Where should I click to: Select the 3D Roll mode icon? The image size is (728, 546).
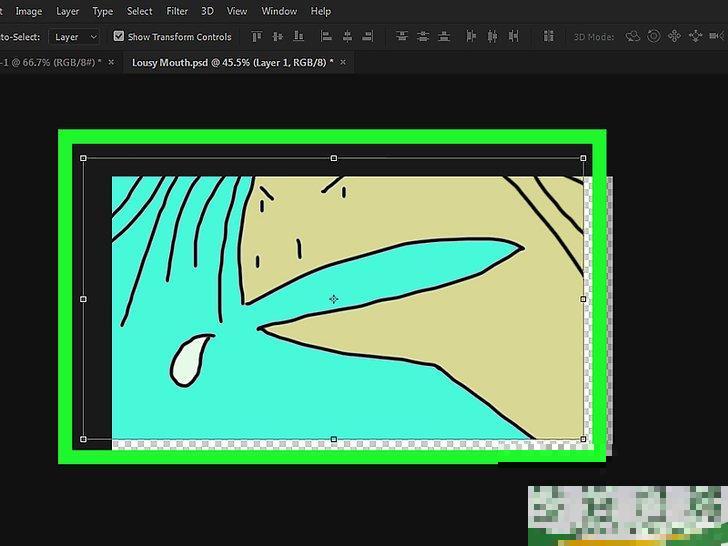653,37
